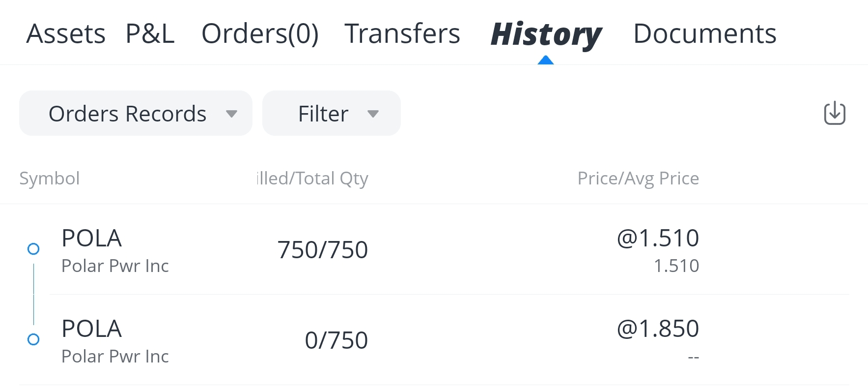Click the @1.850 order price

coord(657,329)
